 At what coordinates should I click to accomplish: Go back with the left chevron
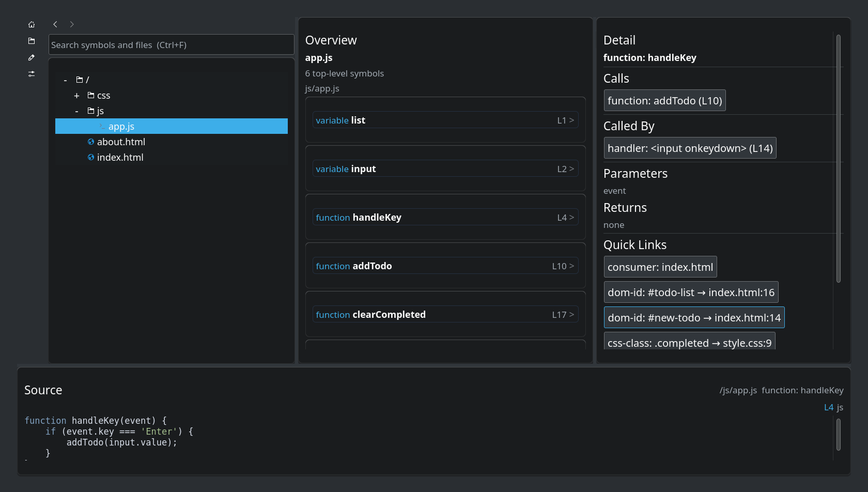point(55,24)
